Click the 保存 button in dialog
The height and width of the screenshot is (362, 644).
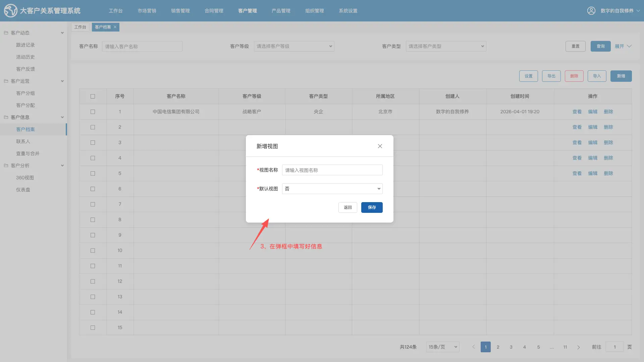pos(372,207)
